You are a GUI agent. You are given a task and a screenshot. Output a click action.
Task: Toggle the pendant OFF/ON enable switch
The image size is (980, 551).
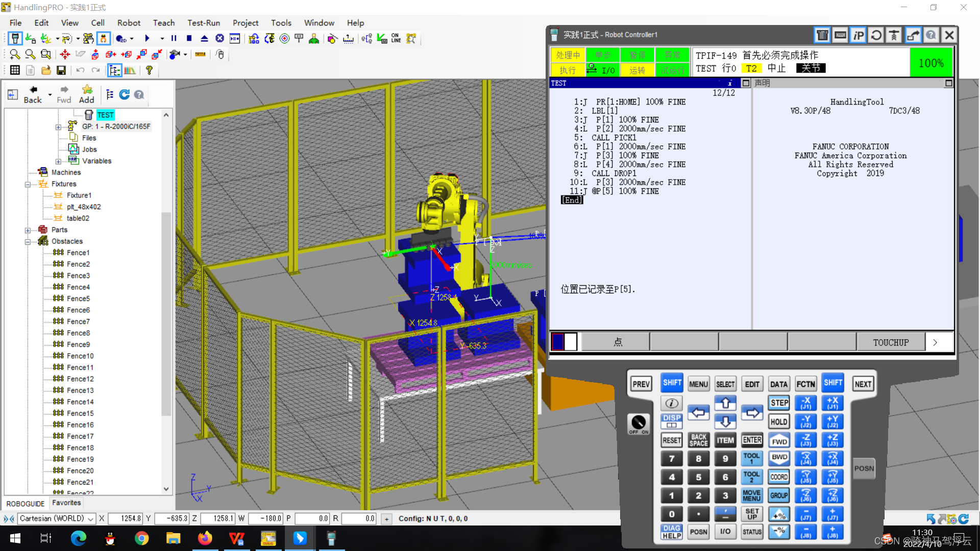click(639, 423)
